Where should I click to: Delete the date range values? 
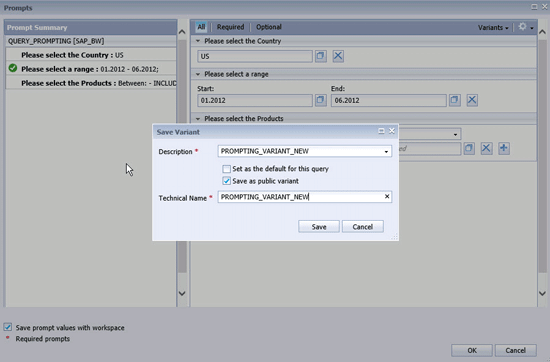[x=472, y=100]
